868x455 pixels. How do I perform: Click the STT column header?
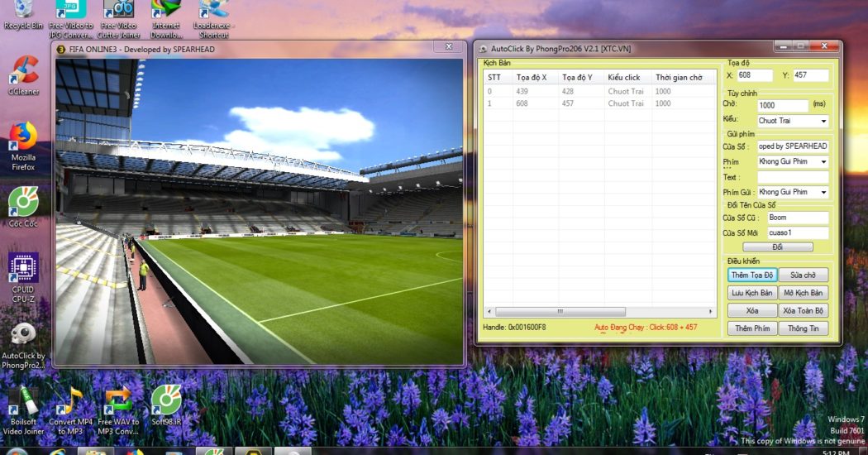[498, 78]
